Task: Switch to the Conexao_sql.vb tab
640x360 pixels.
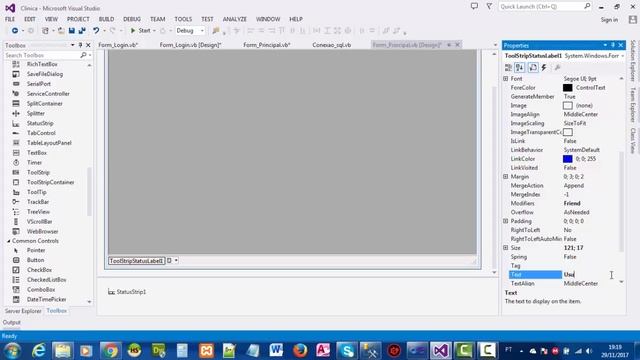Action: pos(331,45)
